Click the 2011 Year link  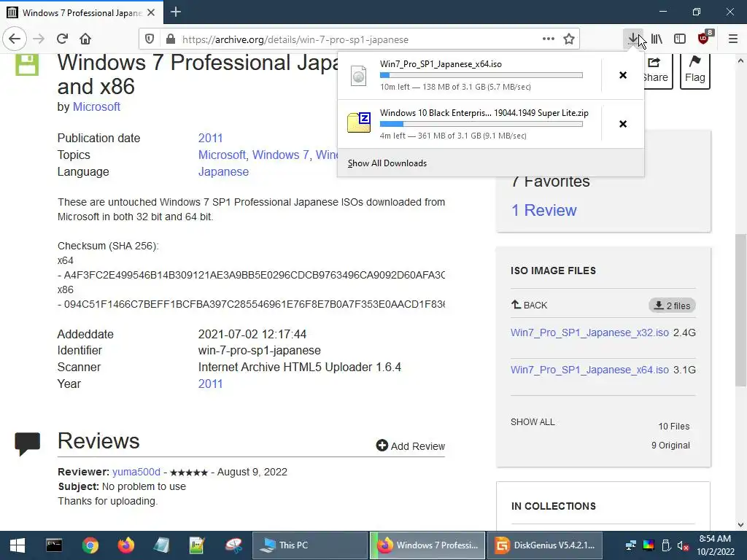(x=211, y=384)
